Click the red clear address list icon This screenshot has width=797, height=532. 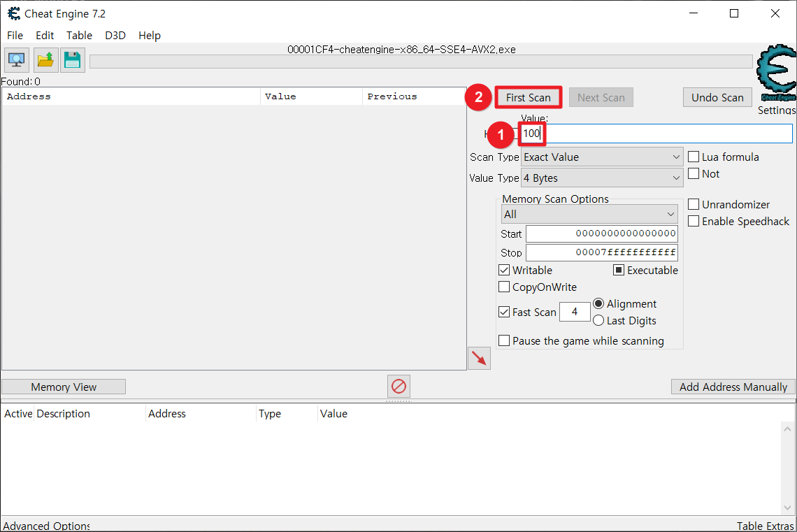pyautogui.click(x=398, y=387)
